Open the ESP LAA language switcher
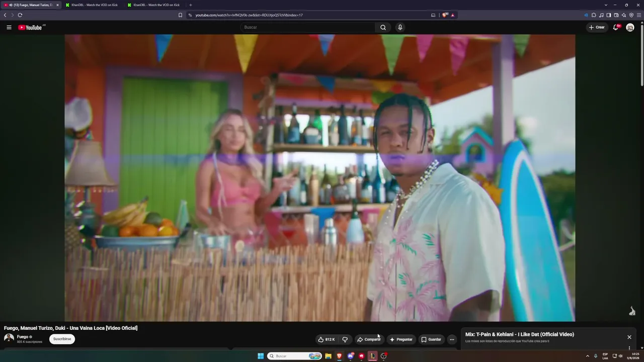This screenshot has height=362, width=644. click(x=605, y=356)
